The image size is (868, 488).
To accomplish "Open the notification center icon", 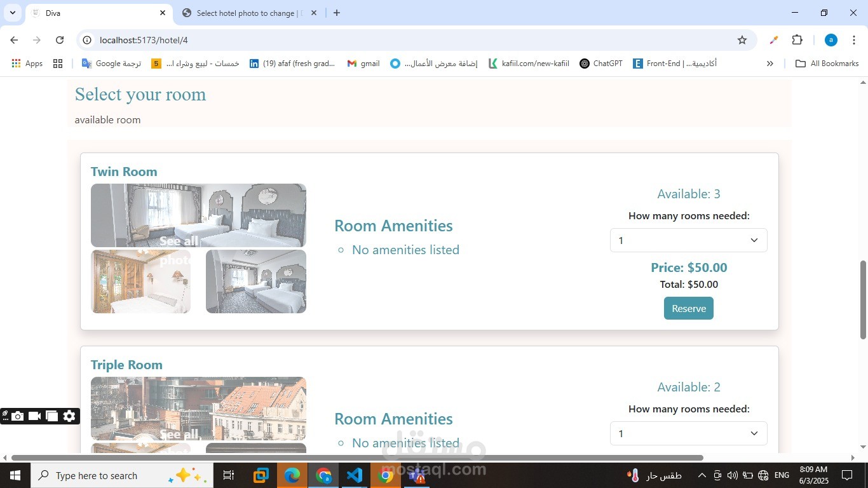I will pos(847,475).
